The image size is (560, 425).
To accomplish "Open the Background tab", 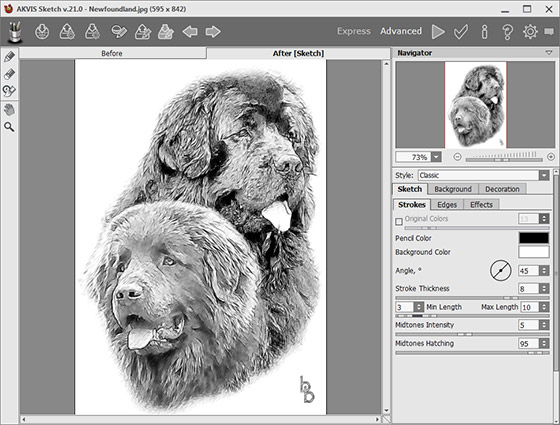I will pos(453,189).
